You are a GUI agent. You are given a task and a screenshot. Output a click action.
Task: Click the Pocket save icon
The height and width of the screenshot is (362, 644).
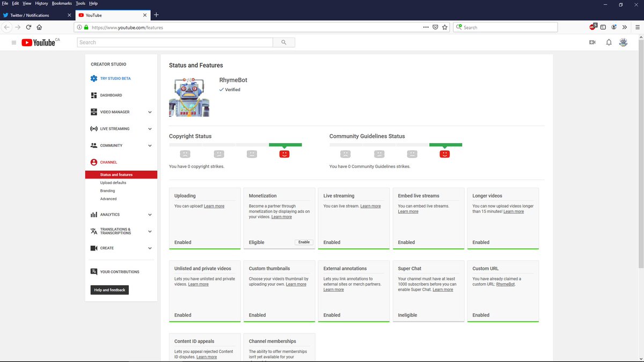[435, 27]
